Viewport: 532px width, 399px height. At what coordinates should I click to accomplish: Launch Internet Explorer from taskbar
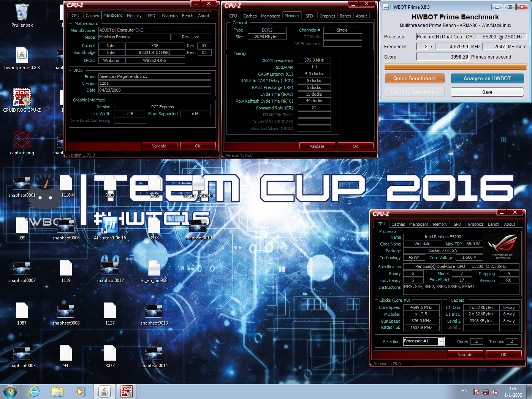click(x=34, y=391)
